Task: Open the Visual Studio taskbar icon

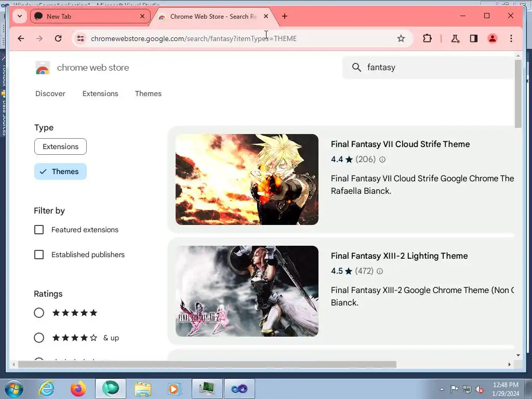Action: 239,389
